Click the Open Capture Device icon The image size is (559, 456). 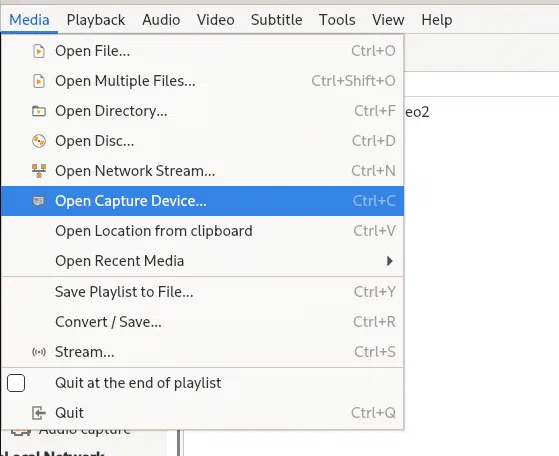[39, 201]
